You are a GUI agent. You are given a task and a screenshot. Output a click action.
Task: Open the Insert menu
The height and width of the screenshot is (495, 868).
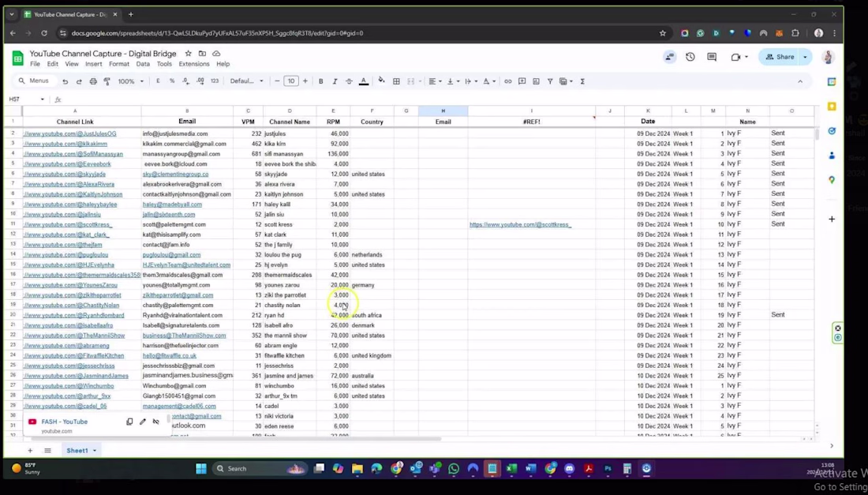point(94,64)
